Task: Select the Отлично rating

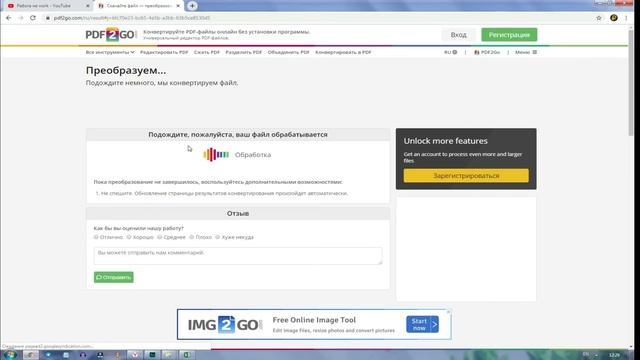Action: pos(96,237)
